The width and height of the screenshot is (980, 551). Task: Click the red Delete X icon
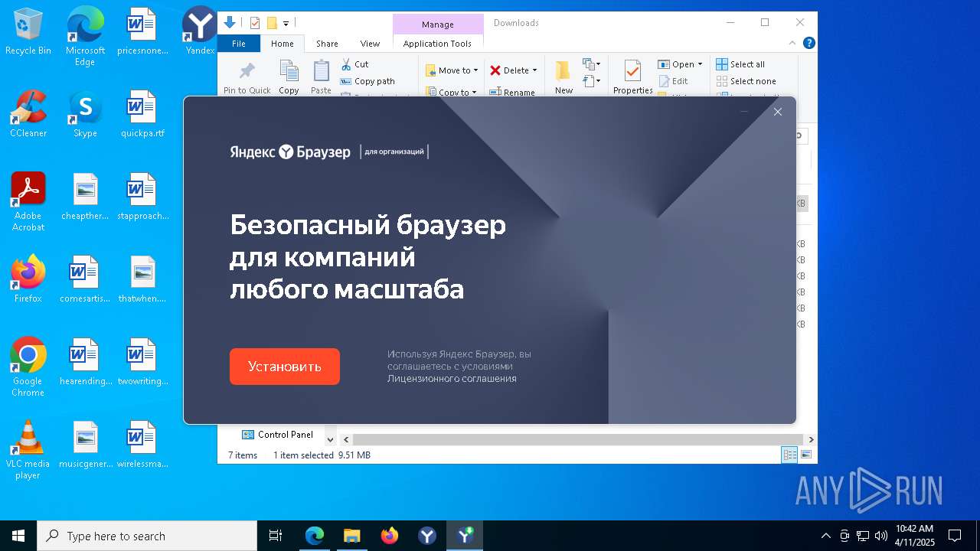click(x=495, y=70)
